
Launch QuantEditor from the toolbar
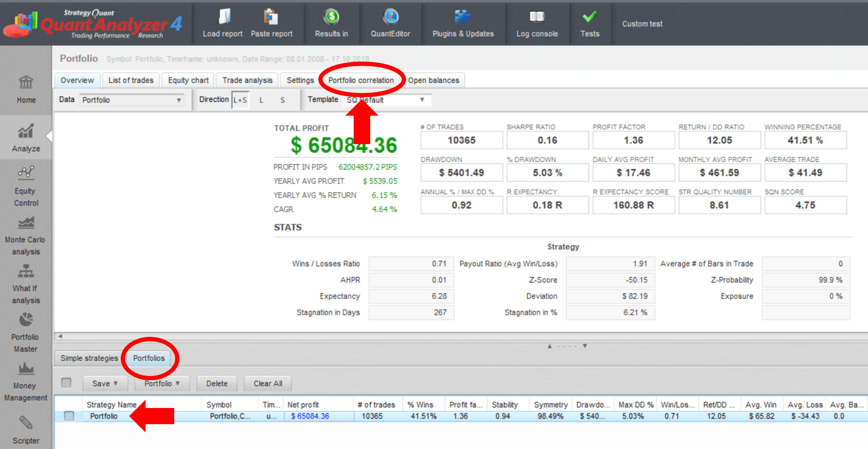pos(390,18)
